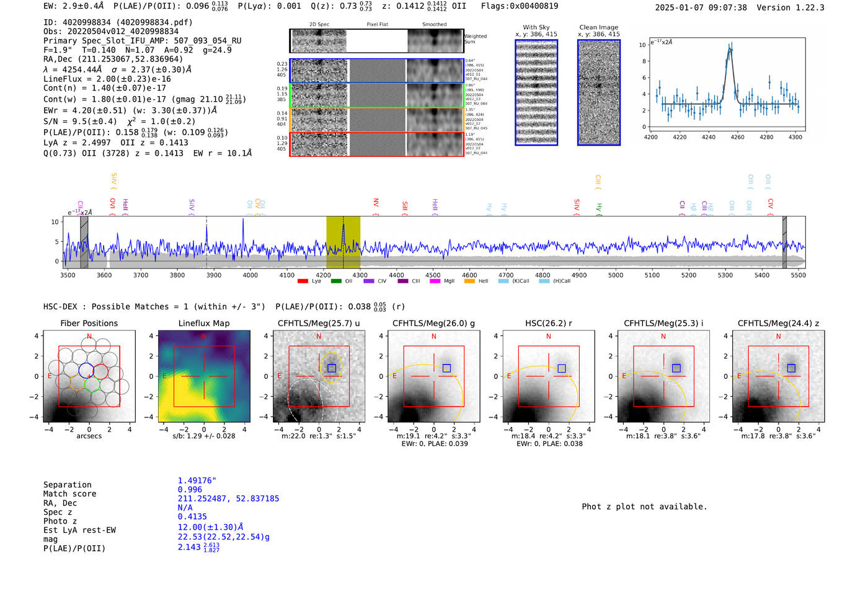Click the green-bordered 2D spectrum fiber row
The height and width of the screenshot is (591, 868).
coord(377,96)
